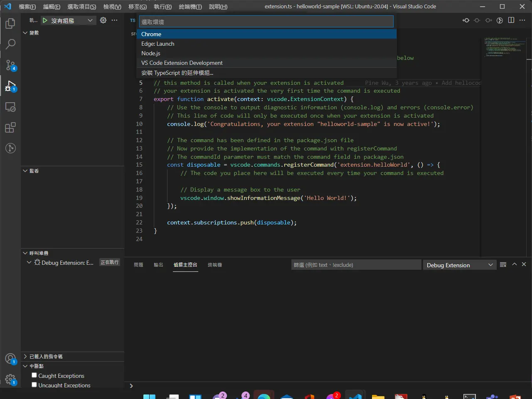
Task: Open launch.json with the gear icon
Action: (x=103, y=20)
